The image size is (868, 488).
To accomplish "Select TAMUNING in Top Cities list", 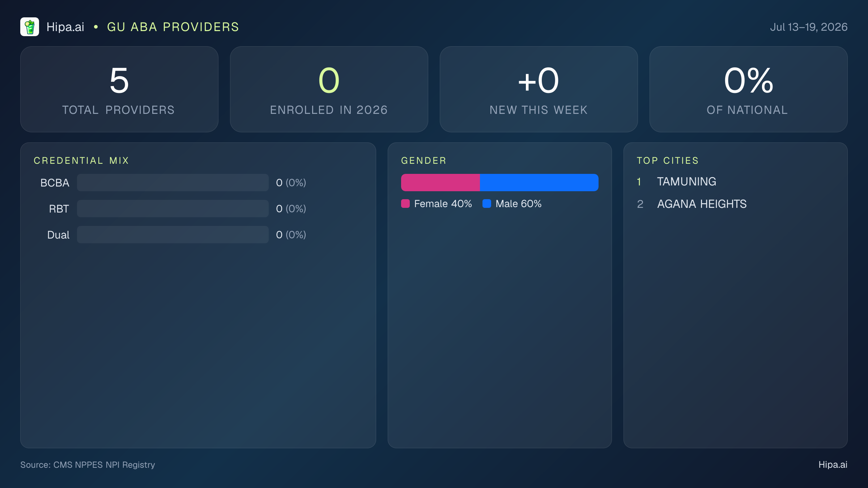I will pos(686,181).
